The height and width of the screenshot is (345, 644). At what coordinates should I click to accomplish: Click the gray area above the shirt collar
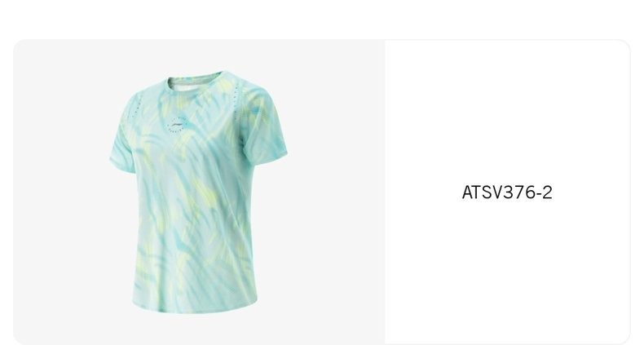197,54
